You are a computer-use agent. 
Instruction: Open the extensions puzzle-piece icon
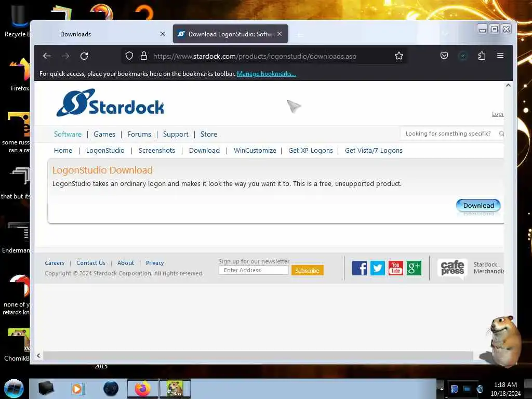click(x=482, y=56)
